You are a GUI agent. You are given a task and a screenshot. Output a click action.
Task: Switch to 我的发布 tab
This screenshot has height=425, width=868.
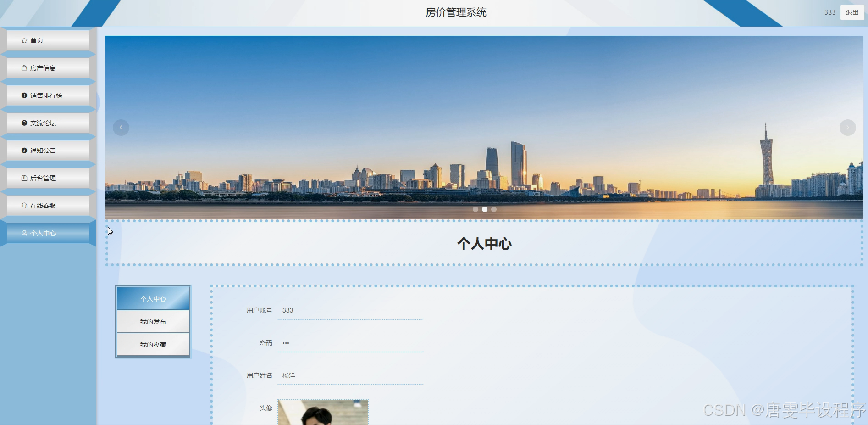tap(153, 322)
